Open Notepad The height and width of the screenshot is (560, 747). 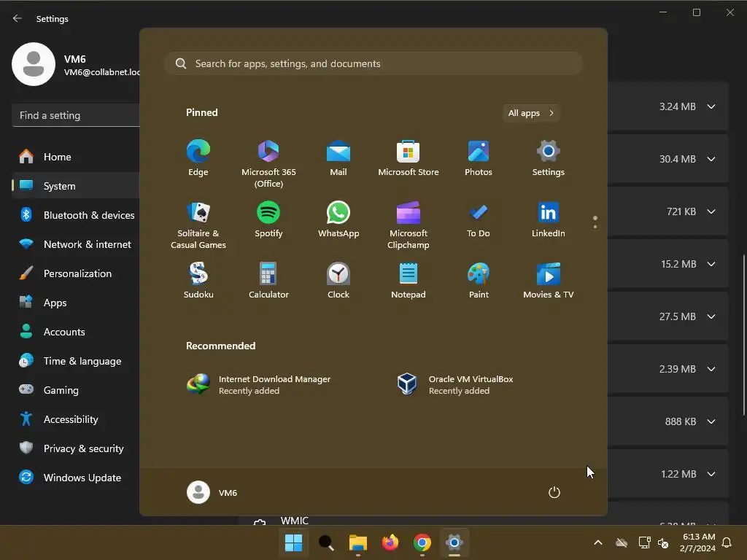409,281
